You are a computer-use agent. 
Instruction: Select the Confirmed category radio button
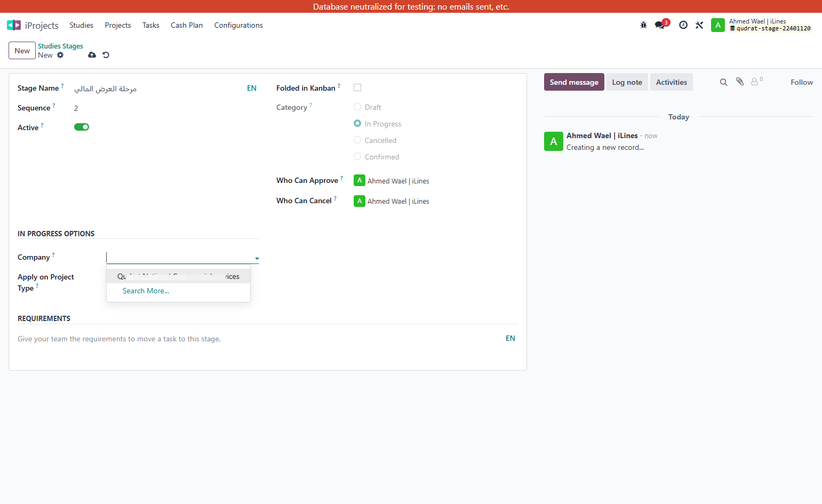point(357,156)
